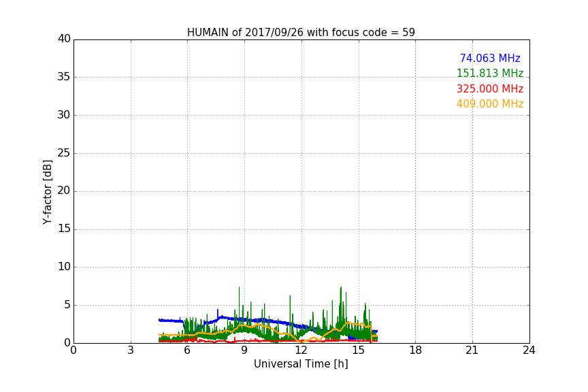
Task: Click the 'Universal Time [h]' axis label
Action: [301, 364]
